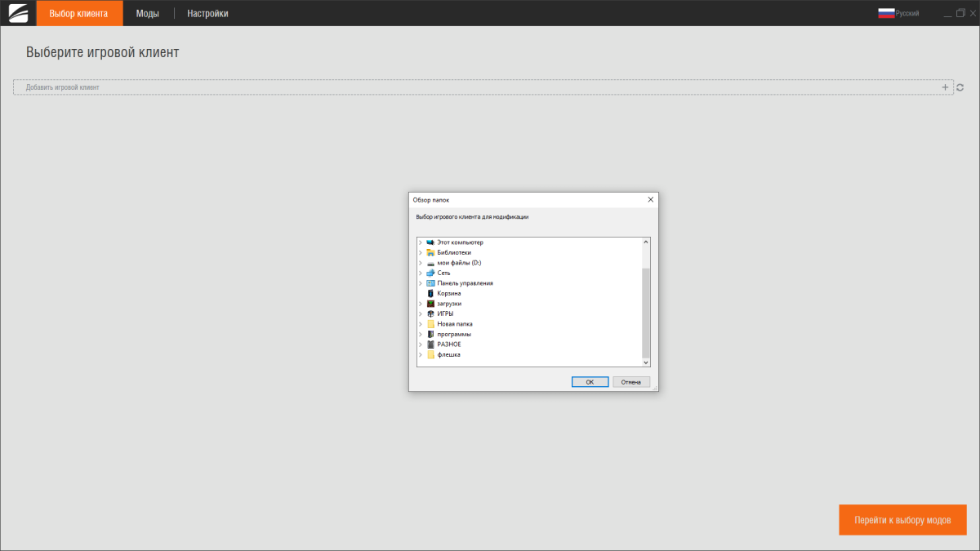
Task: Select the программы folder icon
Action: tap(430, 334)
